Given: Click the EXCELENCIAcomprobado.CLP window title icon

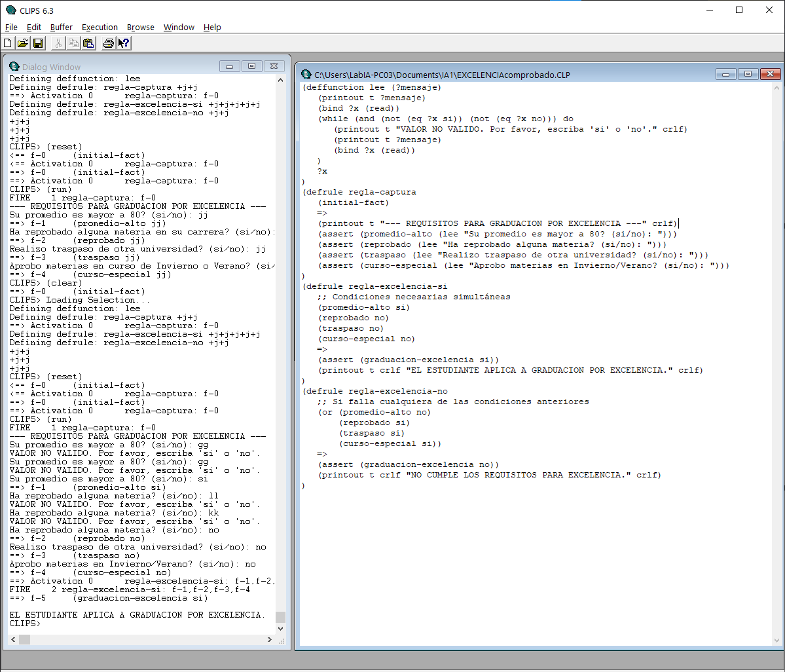Looking at the screenshot, I should 306,75.
